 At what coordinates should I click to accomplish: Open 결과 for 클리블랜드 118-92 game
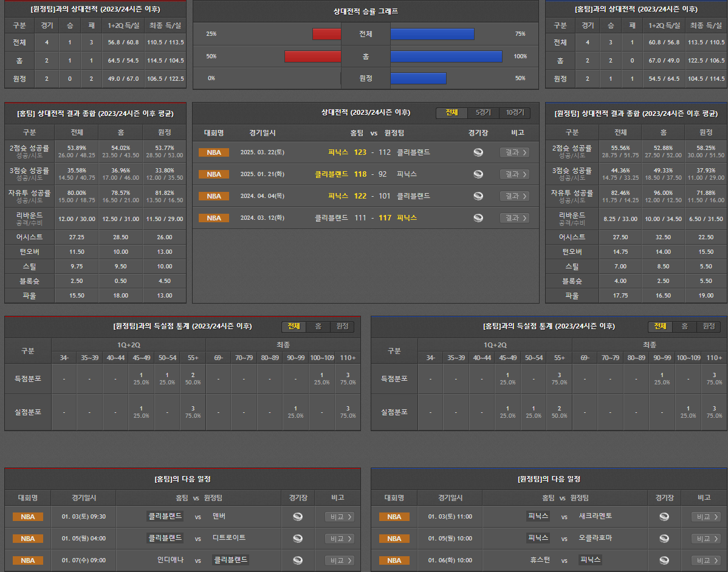pyautogui.click(x=514, y=174)
